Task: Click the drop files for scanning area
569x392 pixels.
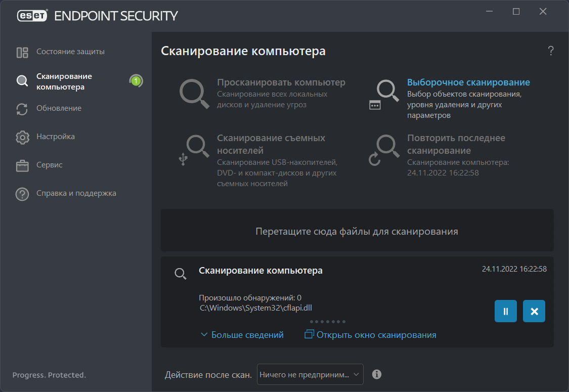Action: 357,231
